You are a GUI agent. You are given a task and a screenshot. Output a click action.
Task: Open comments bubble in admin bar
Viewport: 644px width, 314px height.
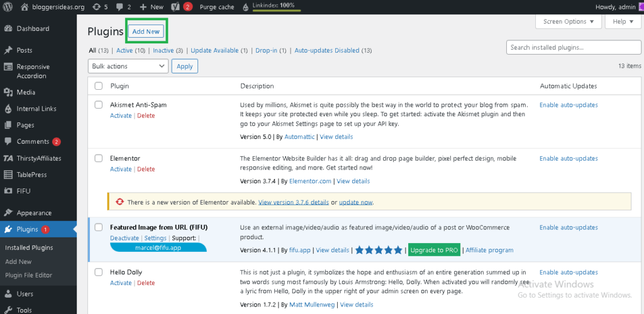[120, 7]
